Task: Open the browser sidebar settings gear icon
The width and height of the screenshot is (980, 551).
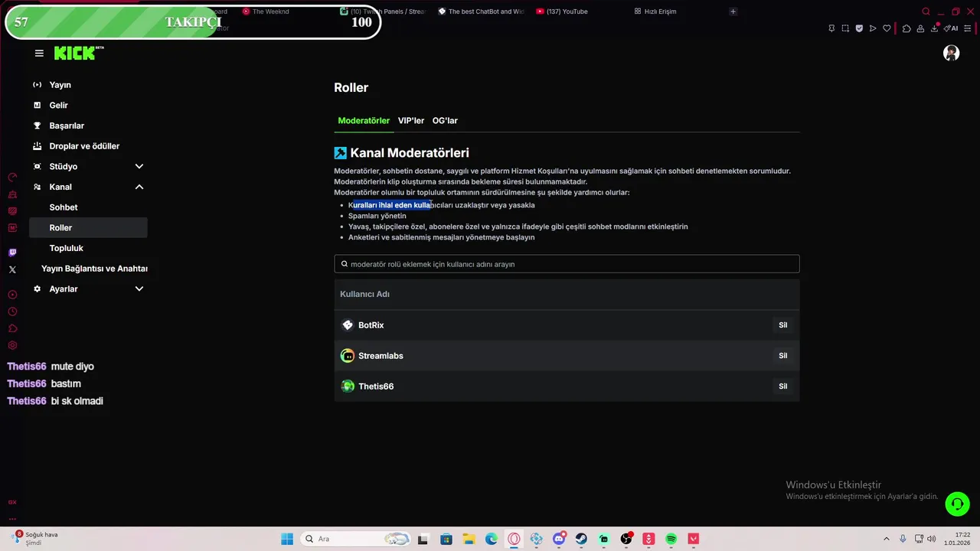Action: pos(12,345)
